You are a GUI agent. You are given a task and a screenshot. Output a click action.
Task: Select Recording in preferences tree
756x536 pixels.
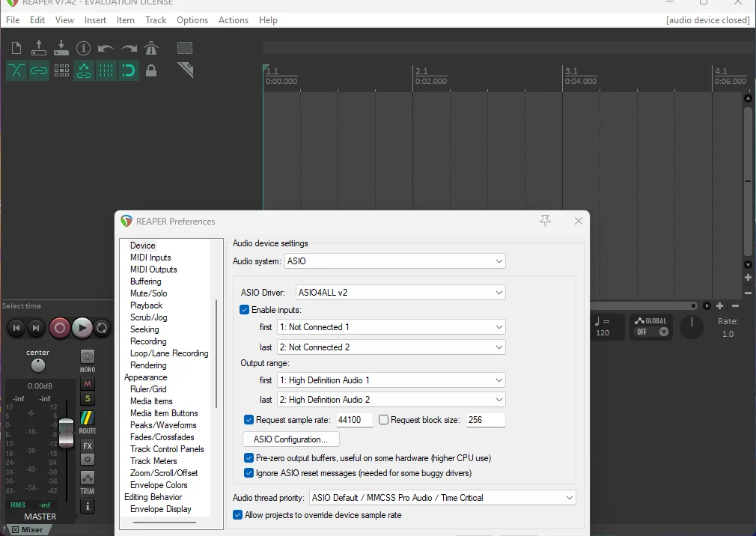coord(148,341)
